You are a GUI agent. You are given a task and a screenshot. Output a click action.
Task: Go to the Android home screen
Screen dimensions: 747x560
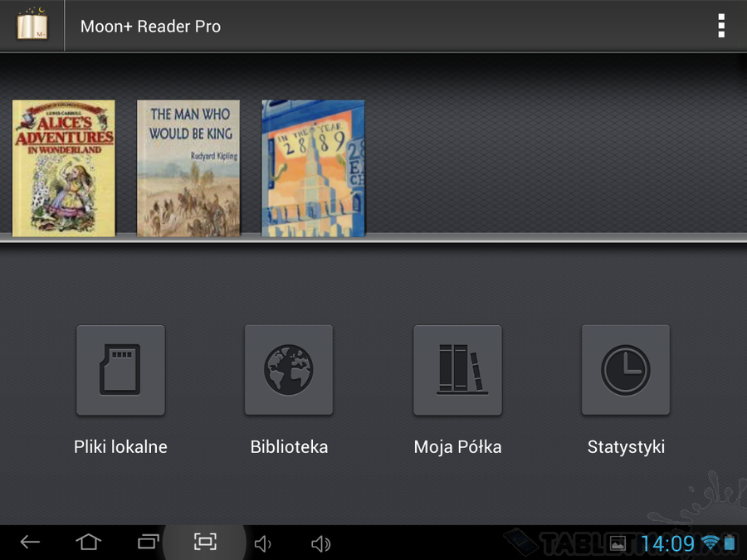tap(89, 542)
